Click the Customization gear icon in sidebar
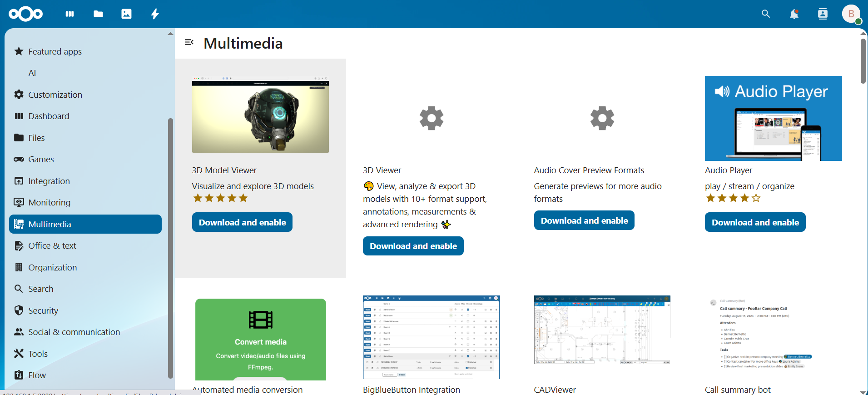Image resolution: width=868 pixels, height=395 pixels. (19, 95)
